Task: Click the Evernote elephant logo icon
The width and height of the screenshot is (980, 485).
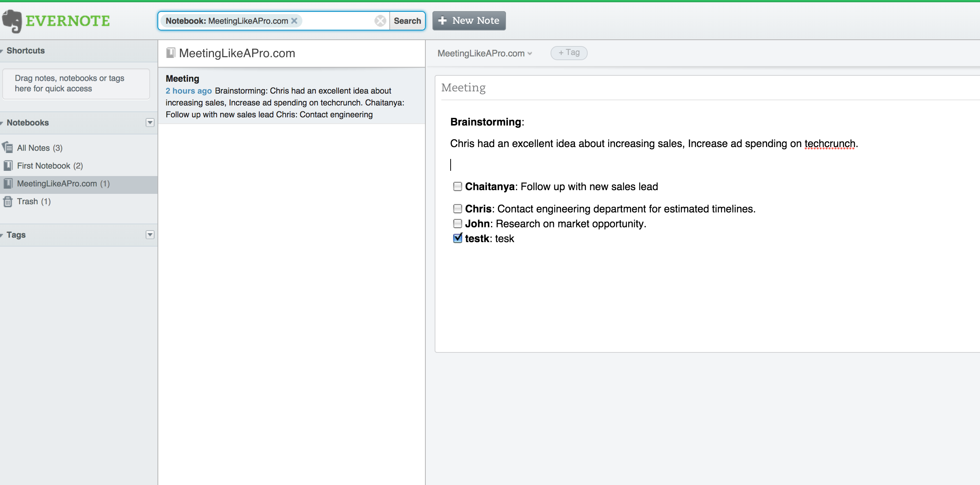Action: (12, 21)
